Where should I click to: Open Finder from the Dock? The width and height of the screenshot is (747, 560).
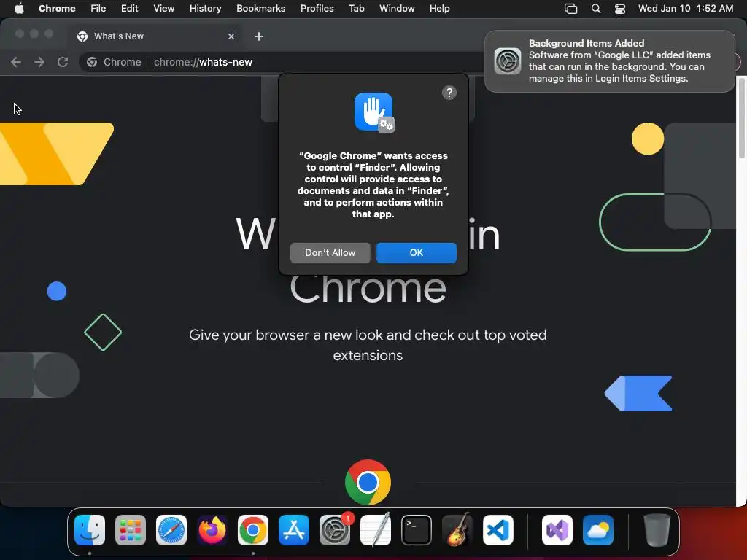[x=90, y=530]
